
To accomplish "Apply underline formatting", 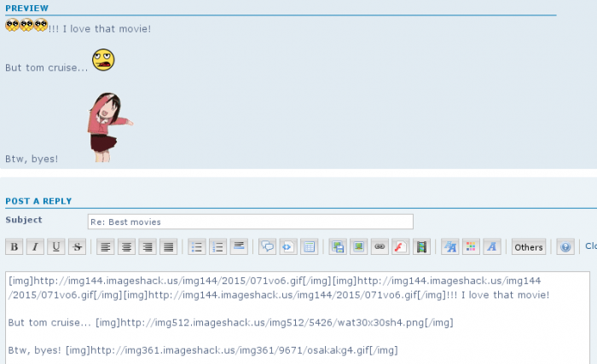I will pos(56,246).
